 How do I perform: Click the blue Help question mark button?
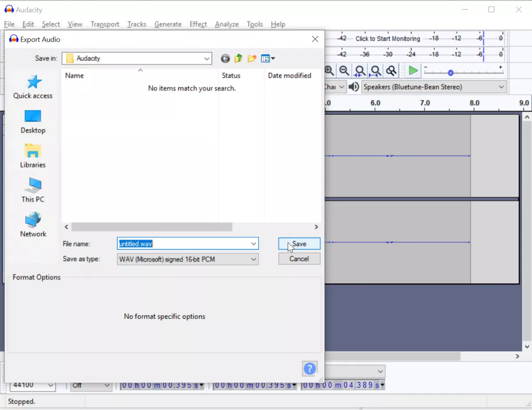(309, 368)
